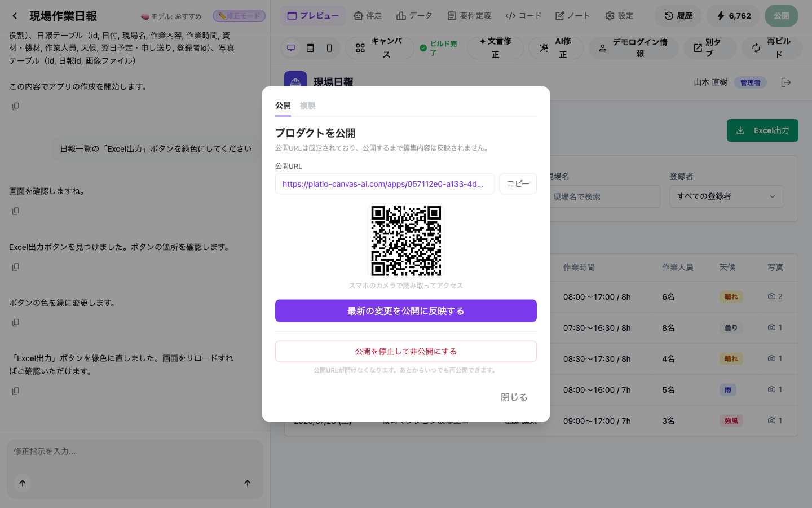The width and height of the screenshot is (812, 508).
Task: Switch to mobile phone preview icon
Action: (329, 48)
